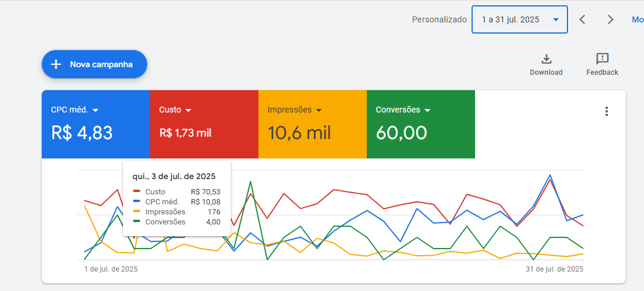Viewport: 644px width, 291px height.
Task: Click the red Custo legend swatch in tooltip
Action: 137,191
